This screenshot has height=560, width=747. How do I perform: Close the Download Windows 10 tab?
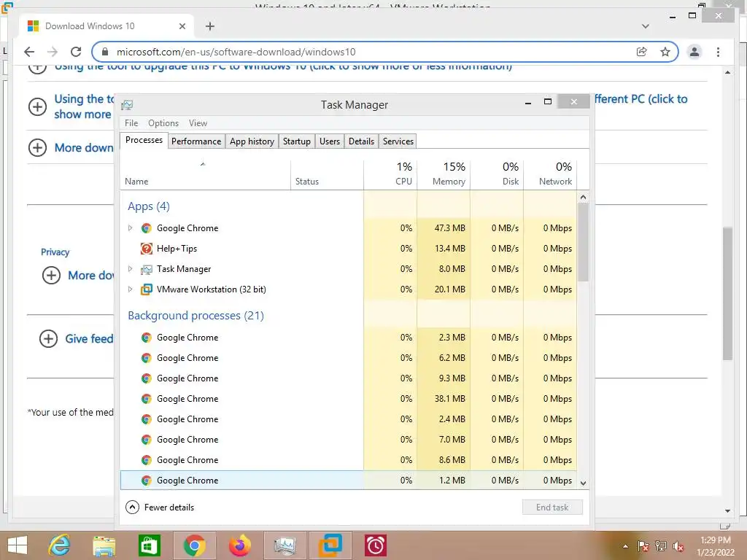pos(182,26)
